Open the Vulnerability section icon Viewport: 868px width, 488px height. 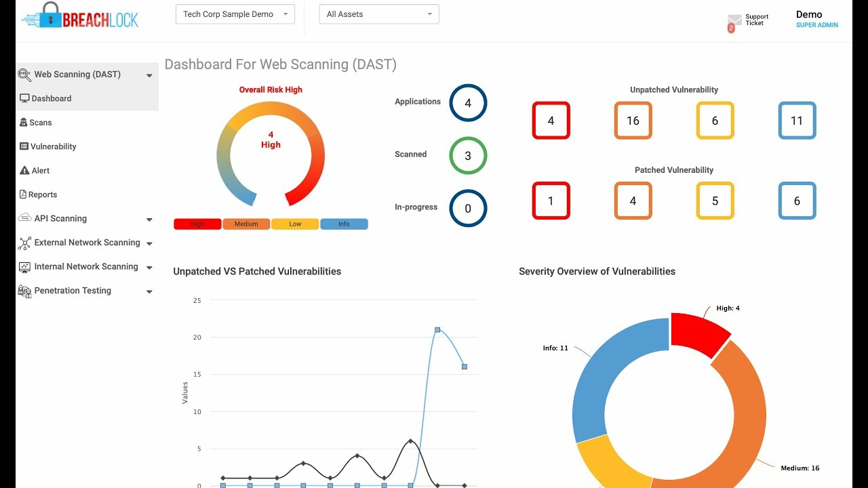(22, 146)
